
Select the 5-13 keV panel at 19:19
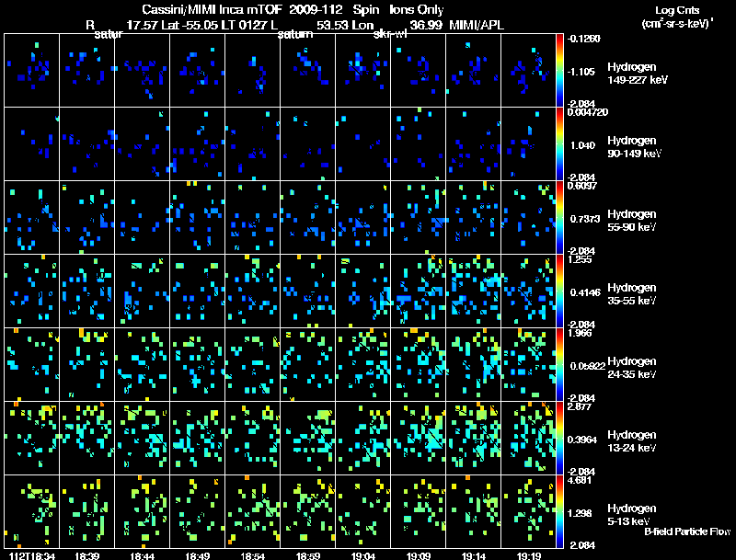click(528, 512)
